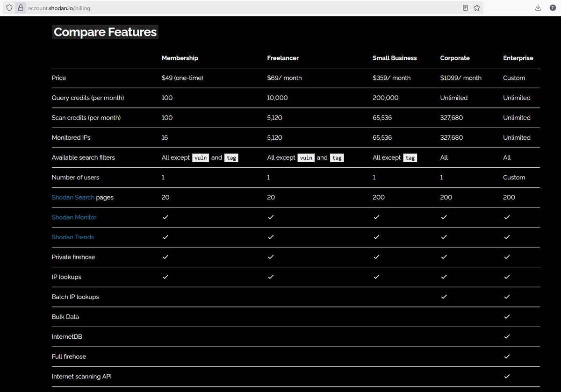The width and height of the screenshot is (561, 392).
Task: Focus the address bar showing account.shodan.io/billing
Action: point(243,8)
